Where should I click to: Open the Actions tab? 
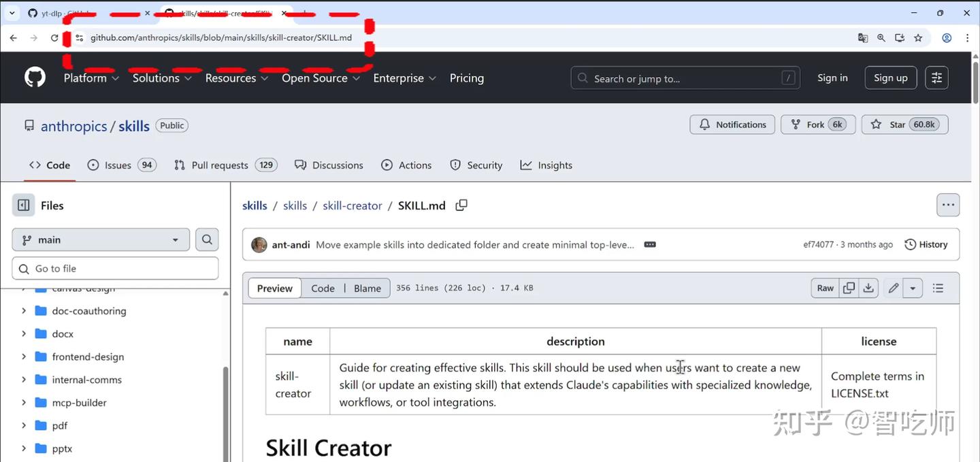pyautogui.click(x=406, y=165)
